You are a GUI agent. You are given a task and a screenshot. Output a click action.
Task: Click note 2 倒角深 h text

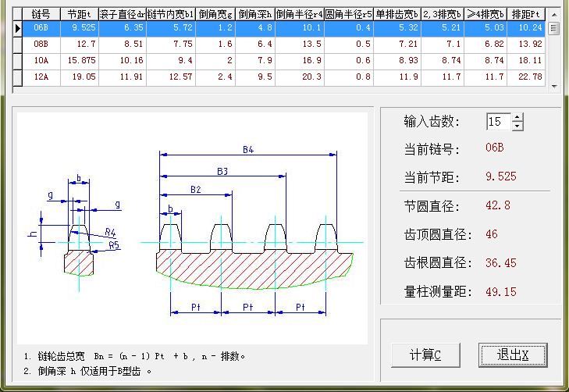[88, 372]
